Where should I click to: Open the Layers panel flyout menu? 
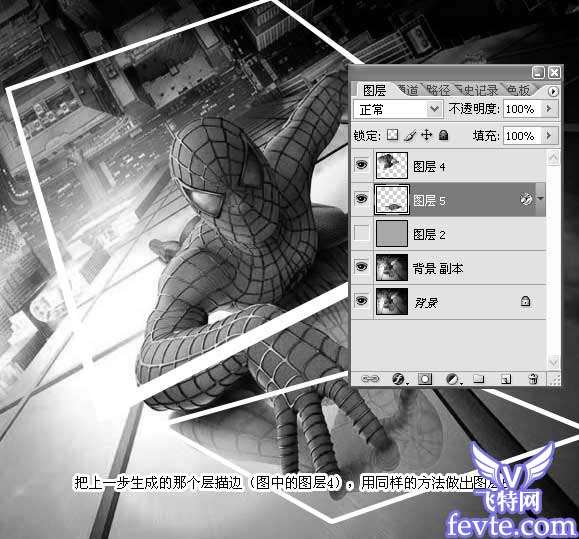coord(553,91)
